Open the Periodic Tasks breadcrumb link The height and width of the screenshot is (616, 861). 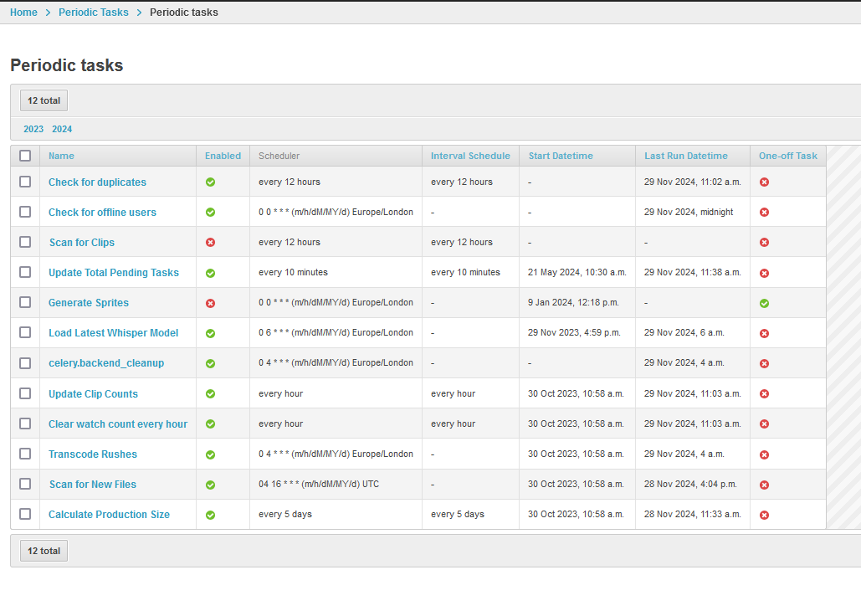tap(94, 13)
